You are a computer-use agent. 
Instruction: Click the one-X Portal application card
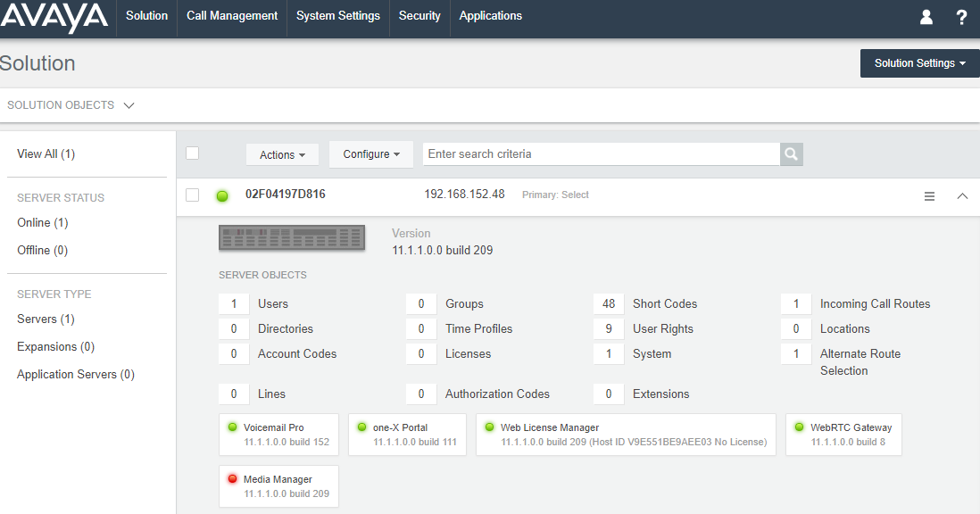click(408, 434)
